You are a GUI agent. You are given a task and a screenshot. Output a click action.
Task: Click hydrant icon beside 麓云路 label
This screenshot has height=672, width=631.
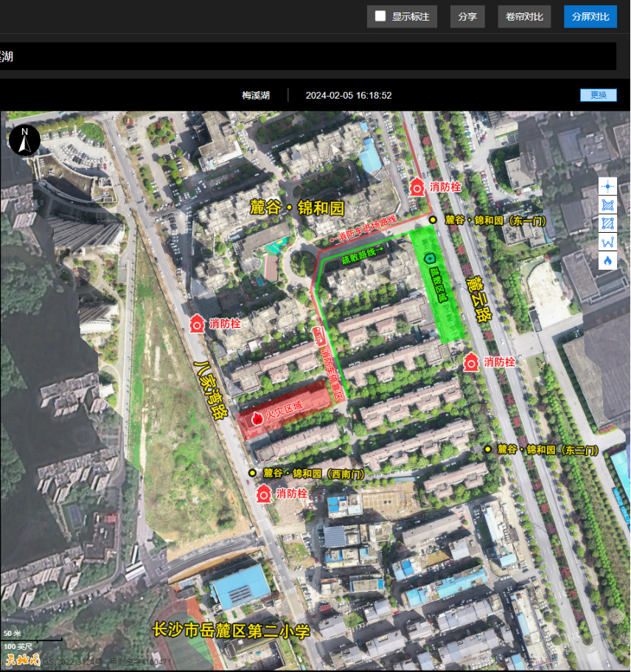[x=471, y=362]
